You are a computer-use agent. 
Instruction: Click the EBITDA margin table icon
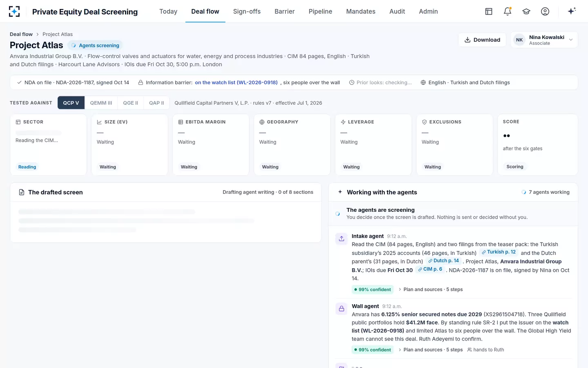pos(180,122)
